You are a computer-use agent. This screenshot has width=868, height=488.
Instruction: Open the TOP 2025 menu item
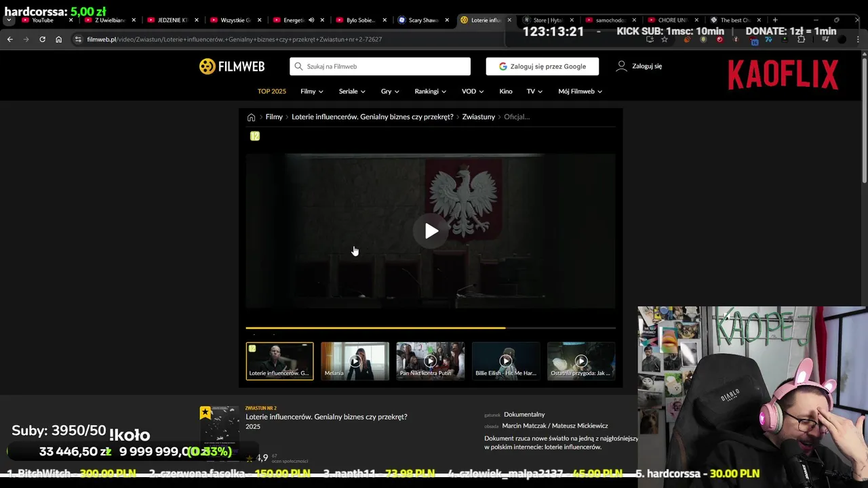[x=272, y=91]
